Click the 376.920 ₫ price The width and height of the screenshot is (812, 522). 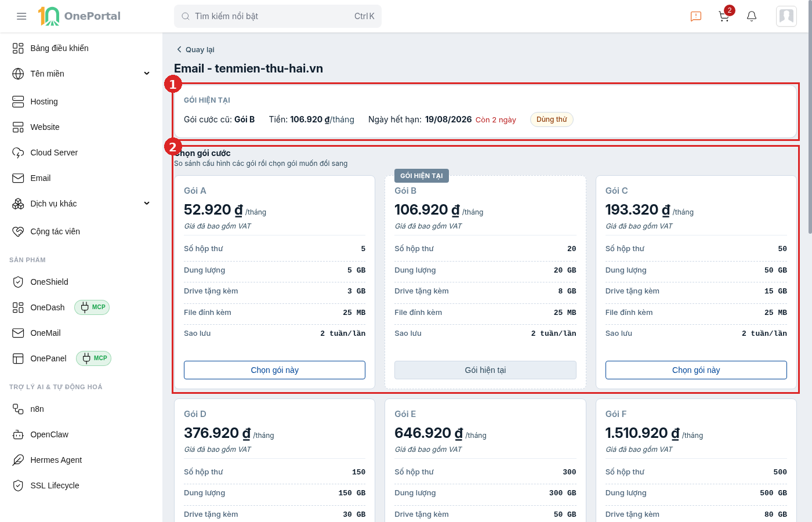pos(217,433)
